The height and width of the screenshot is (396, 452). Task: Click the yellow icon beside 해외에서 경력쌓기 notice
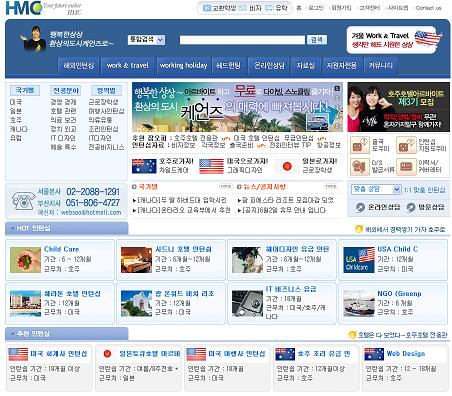coord(359,229)
